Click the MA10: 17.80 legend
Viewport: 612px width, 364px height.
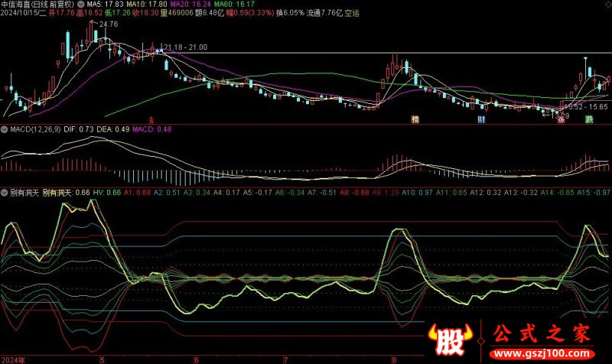[x=147, y=5]
